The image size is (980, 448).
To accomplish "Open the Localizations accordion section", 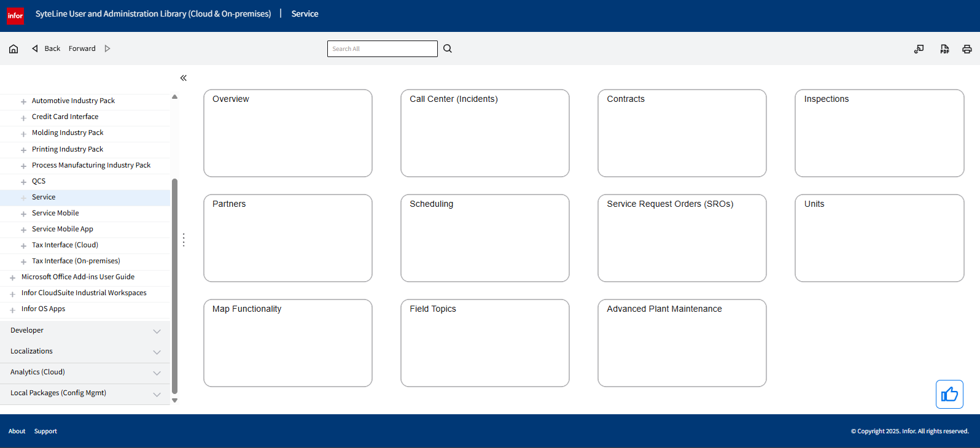I will click(85, 352).
